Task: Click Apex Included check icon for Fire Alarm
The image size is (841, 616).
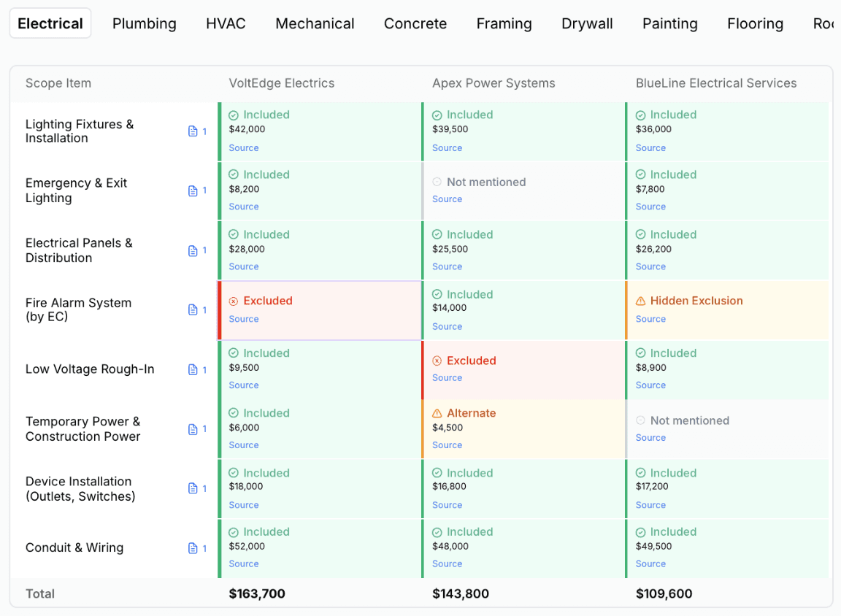Action: click(437, 294)
